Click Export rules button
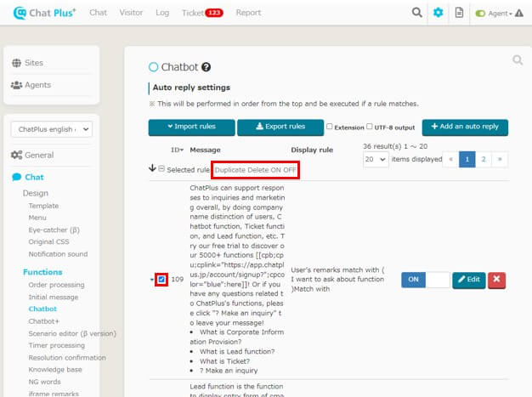The width and height of the screenshot is (532, 397). point(280,127)
